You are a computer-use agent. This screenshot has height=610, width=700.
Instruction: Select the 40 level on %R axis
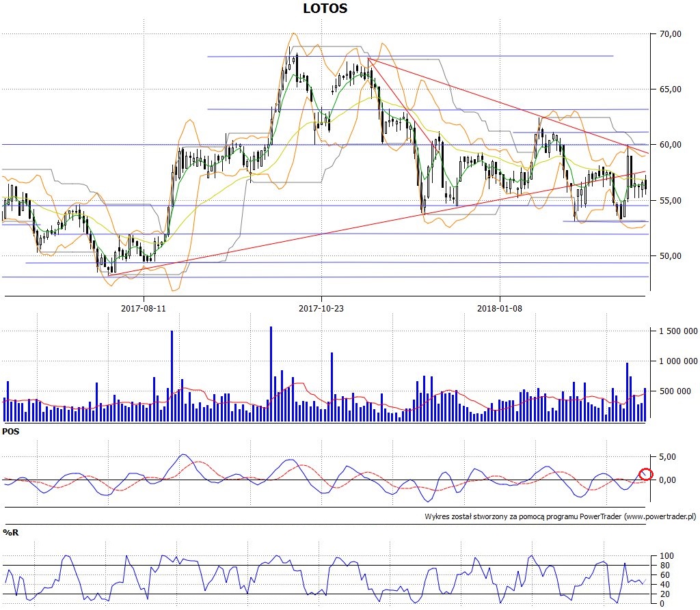click(664, 585)
